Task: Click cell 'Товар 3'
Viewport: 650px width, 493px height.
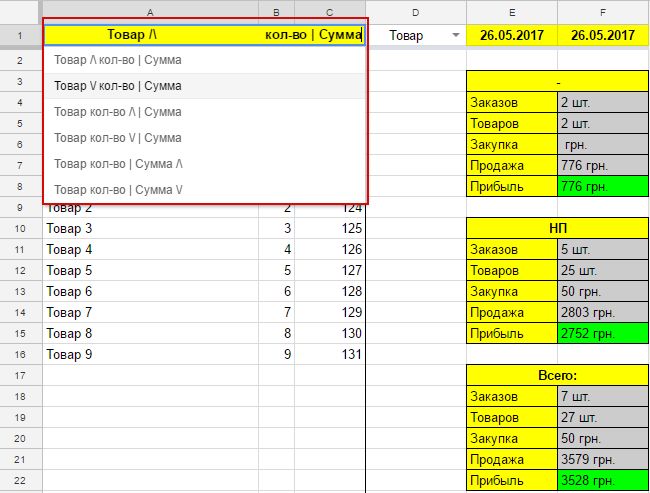Action: pos(150,228)
